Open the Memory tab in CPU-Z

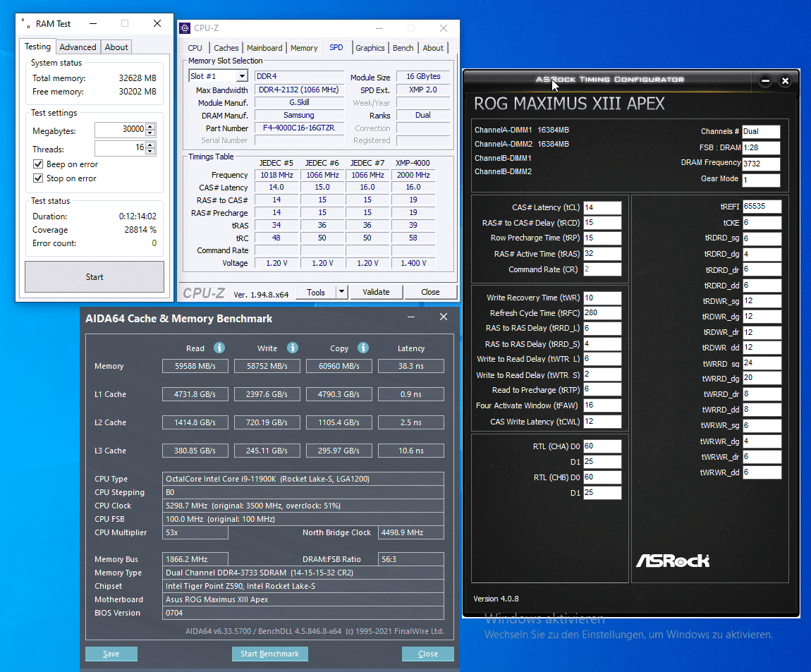click(304, 47)
